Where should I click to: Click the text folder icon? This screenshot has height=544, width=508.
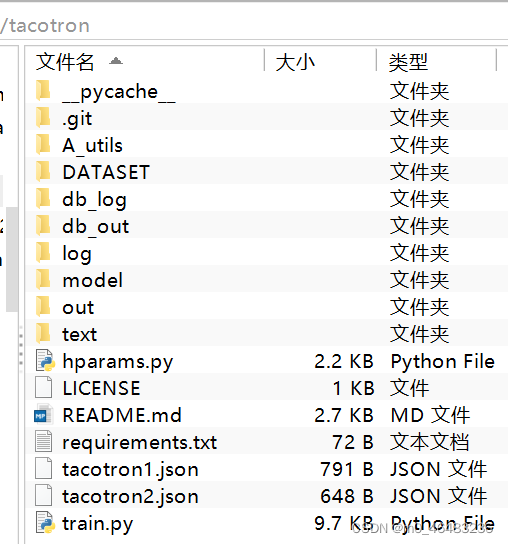(43, 334)
